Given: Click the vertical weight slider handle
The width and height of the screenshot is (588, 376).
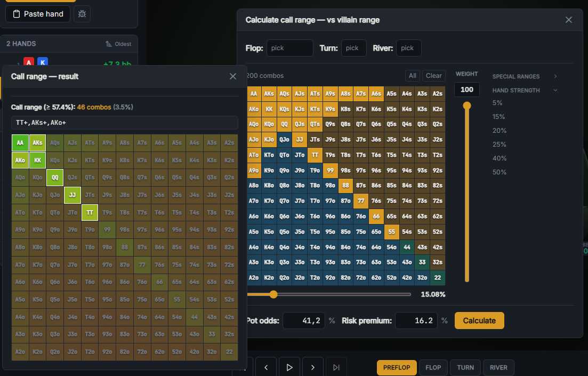Looking at the screenshot, I should [x=467, y=106].
